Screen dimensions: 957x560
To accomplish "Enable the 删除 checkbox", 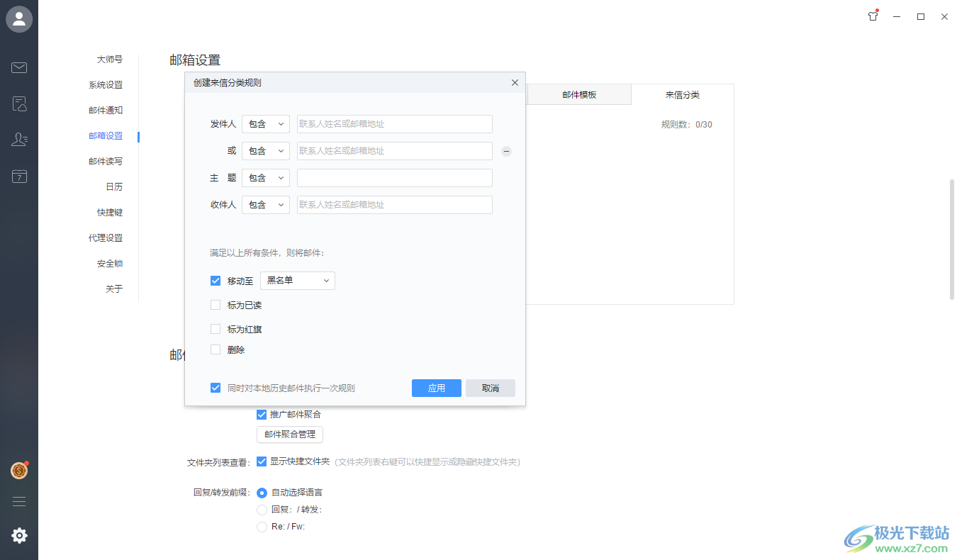I will pyautogui.click(x=216, y=349).
